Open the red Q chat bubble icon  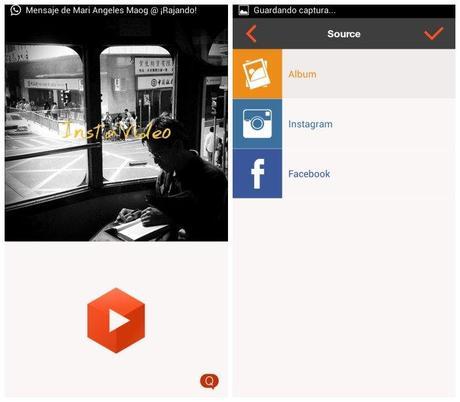(209, 381)
